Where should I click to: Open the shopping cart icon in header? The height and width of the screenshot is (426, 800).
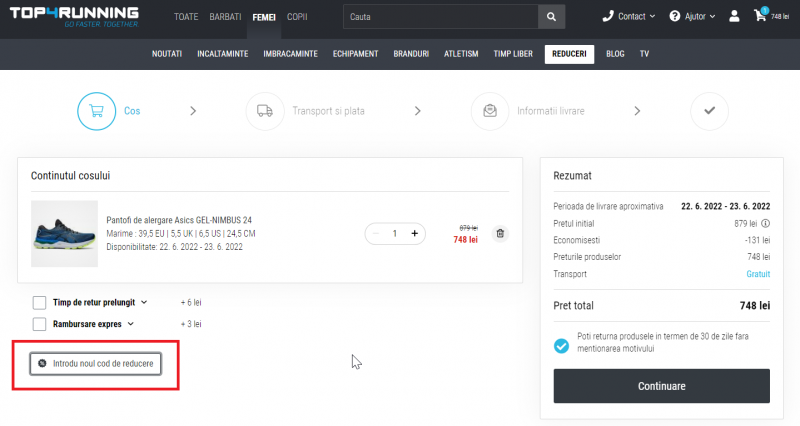[x=760, y=15]
